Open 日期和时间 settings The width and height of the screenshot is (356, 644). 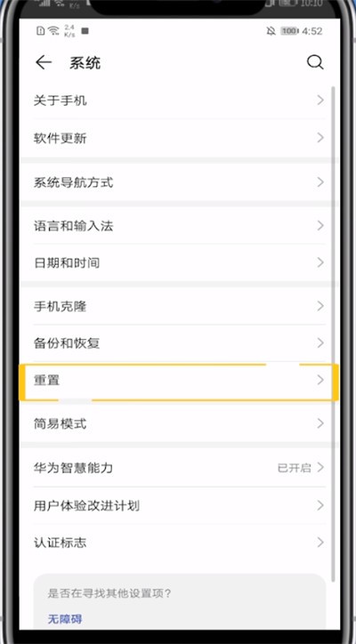(x=179, y=262)
